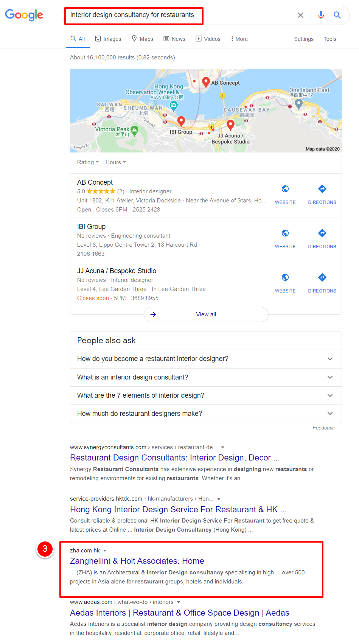Click AB Concept listing title
Viewport: 359px width, 644px height.
click(x=95, y=182)
